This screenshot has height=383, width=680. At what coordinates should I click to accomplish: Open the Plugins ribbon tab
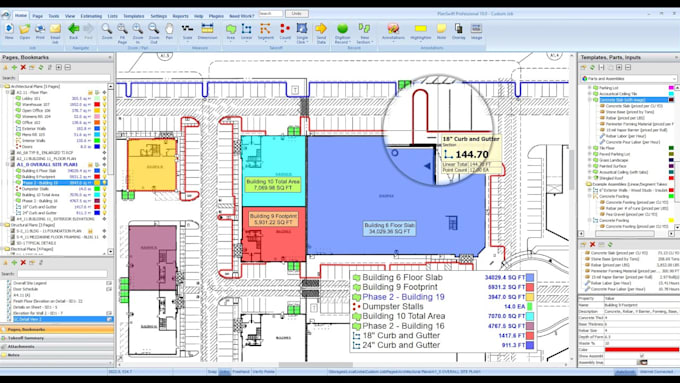(216, 16)
